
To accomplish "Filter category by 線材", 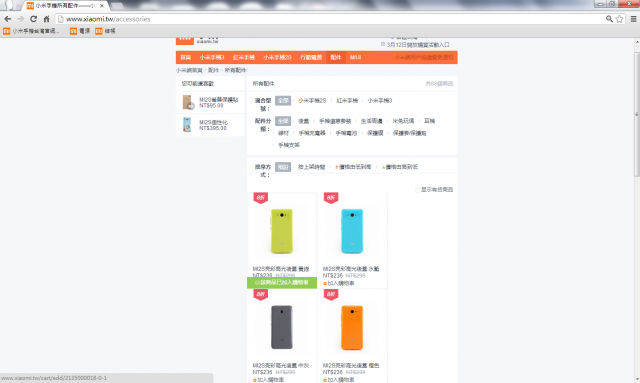I will point(283,133).
